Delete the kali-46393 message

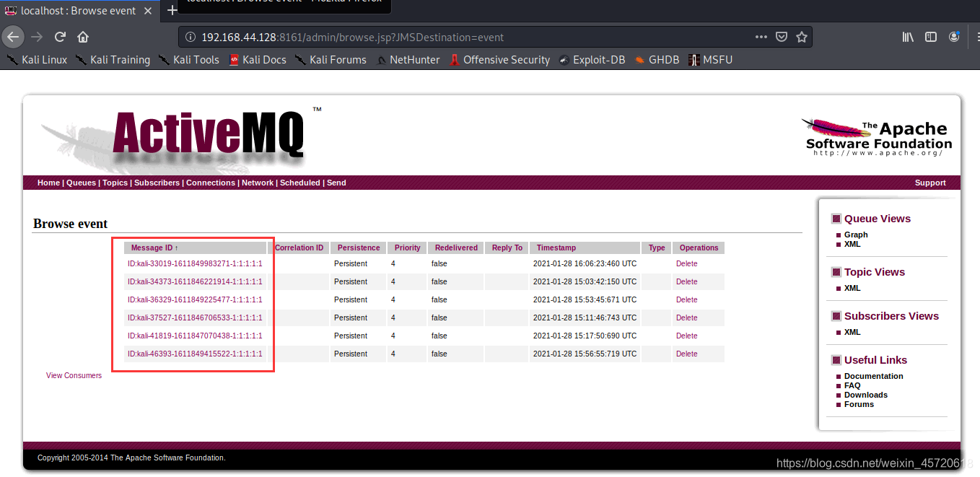(x=686, y=354)
